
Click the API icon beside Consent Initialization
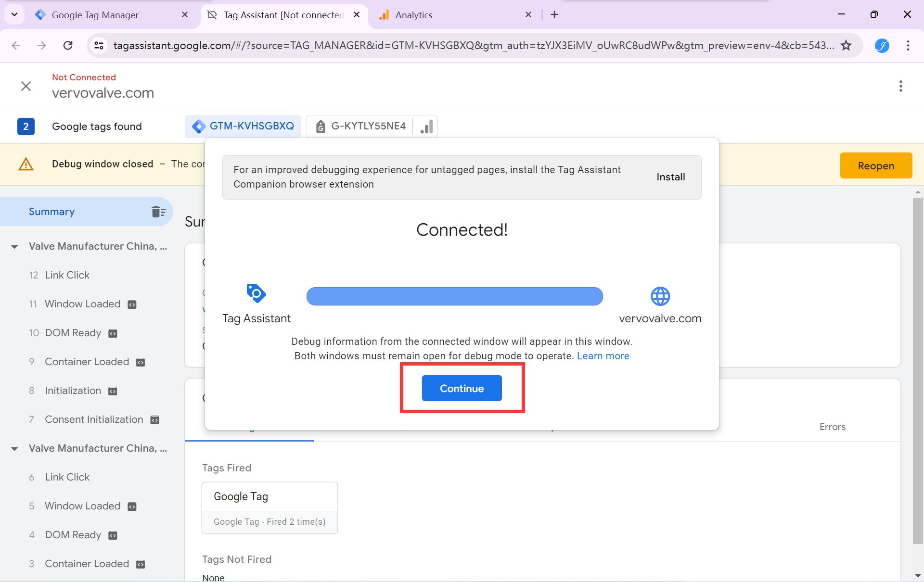(154, 420)
